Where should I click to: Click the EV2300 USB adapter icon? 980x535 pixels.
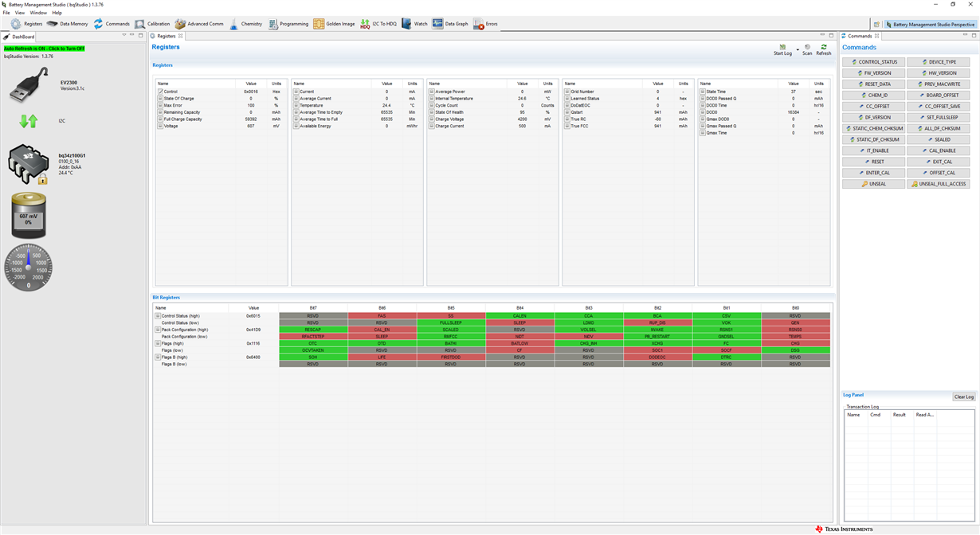[29, 85]
